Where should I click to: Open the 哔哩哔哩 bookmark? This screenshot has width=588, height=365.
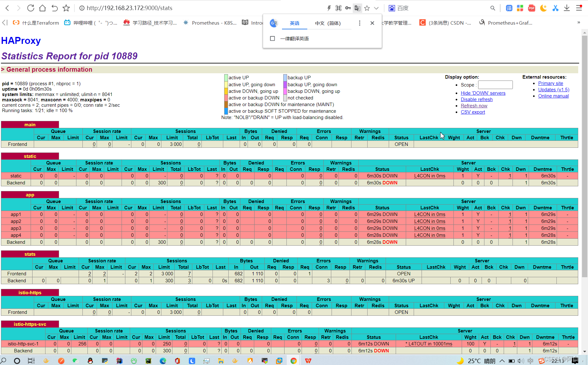[x=91, y=23]
